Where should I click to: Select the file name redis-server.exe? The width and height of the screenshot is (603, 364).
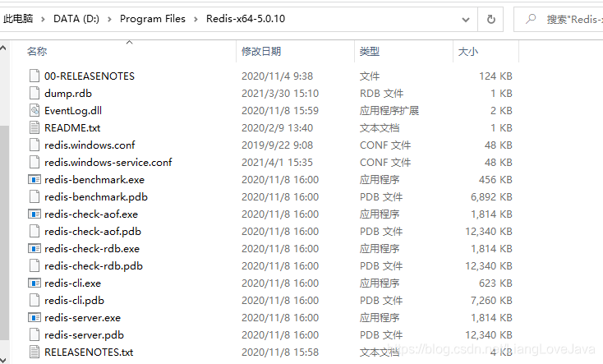click(82, 317)
